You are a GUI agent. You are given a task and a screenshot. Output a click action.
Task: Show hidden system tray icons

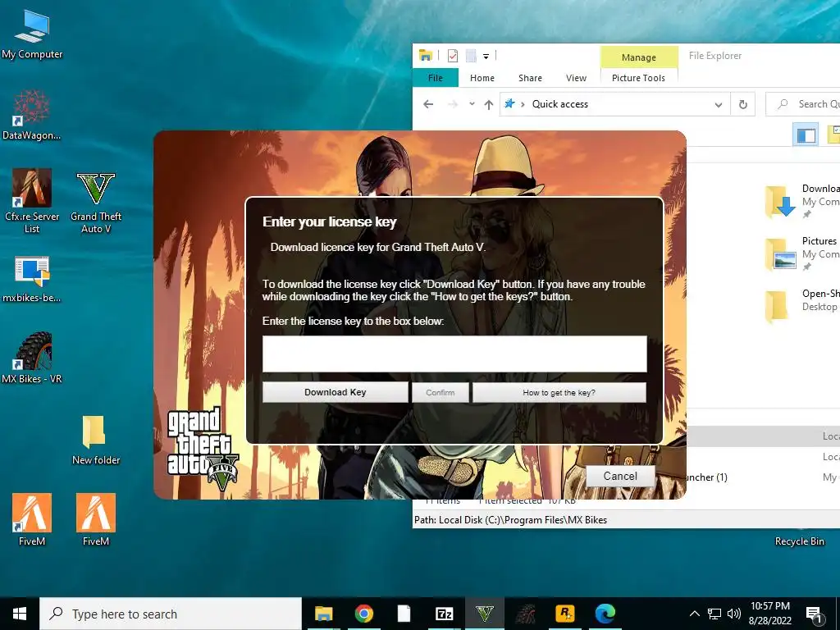tap(694, 614)
